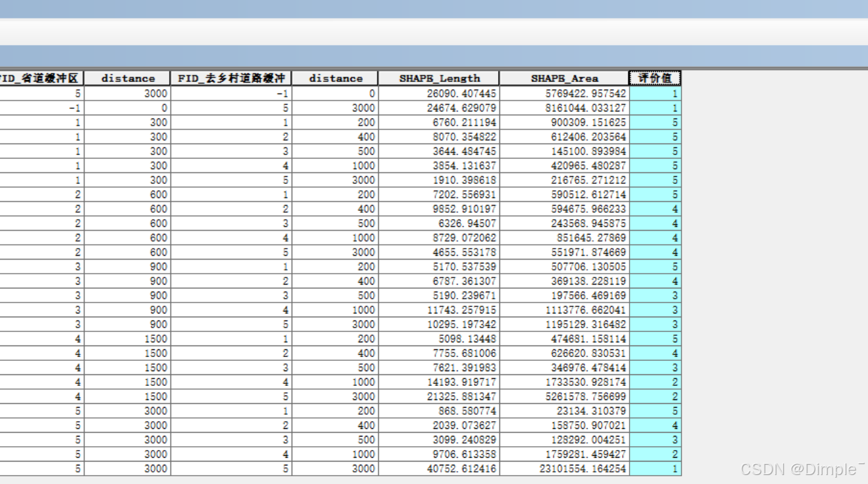Click the SHAPE_Length cell 40752.612416

point(439,468)
